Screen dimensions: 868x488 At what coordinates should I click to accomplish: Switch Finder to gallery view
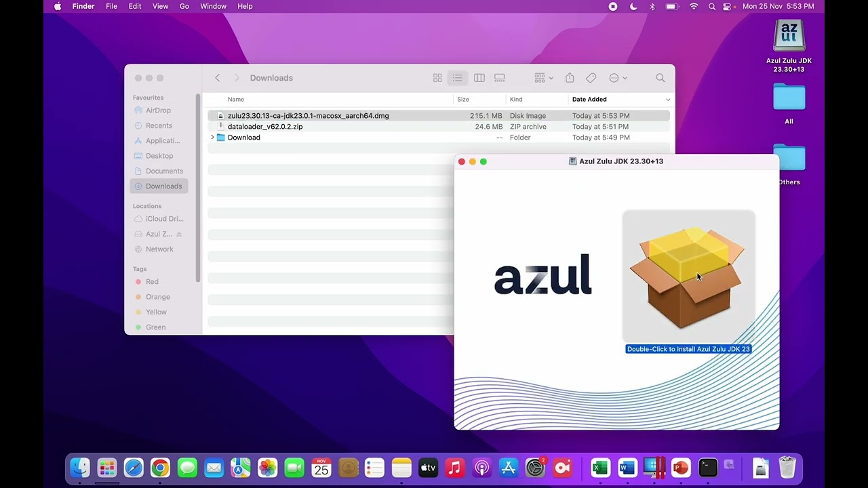tap(500, 78)
